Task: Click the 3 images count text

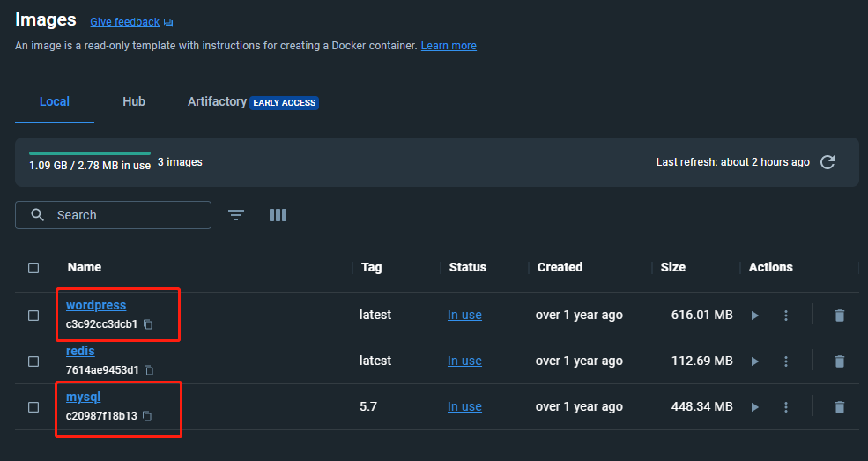Action: [x=180, y=162]
